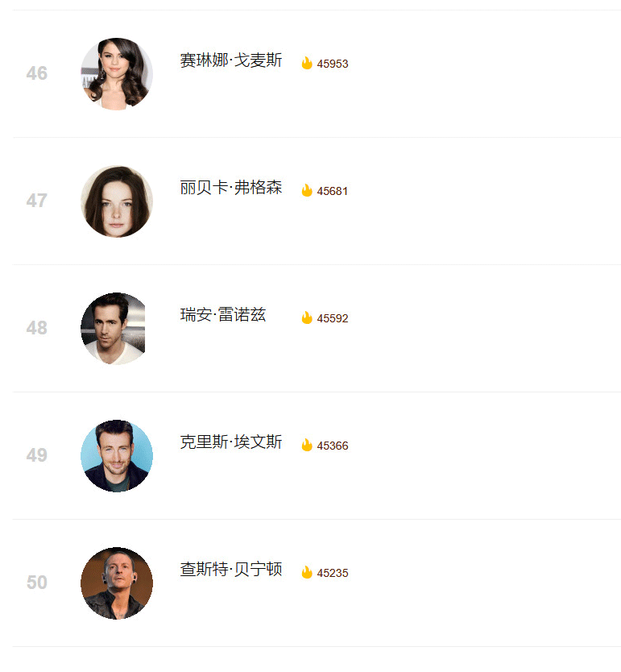Open the avatar photo at rank 49
The image size is (621, 672).
click(x=117, y=455)
